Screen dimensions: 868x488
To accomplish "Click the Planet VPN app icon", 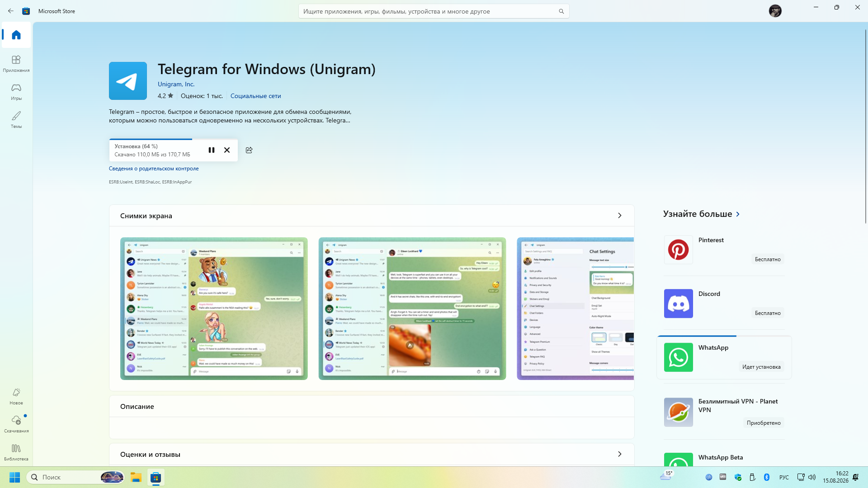I will 678,412.
